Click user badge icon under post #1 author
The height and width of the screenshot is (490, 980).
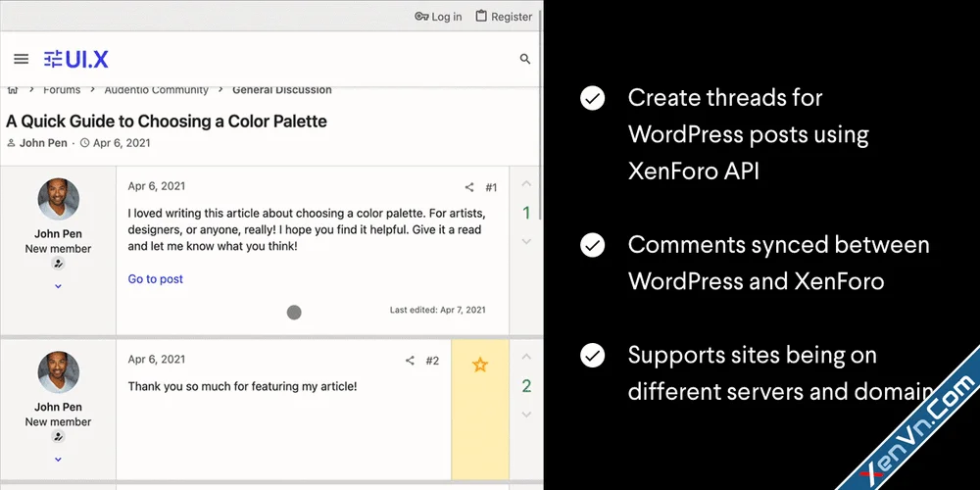click(x=58, y=264)
